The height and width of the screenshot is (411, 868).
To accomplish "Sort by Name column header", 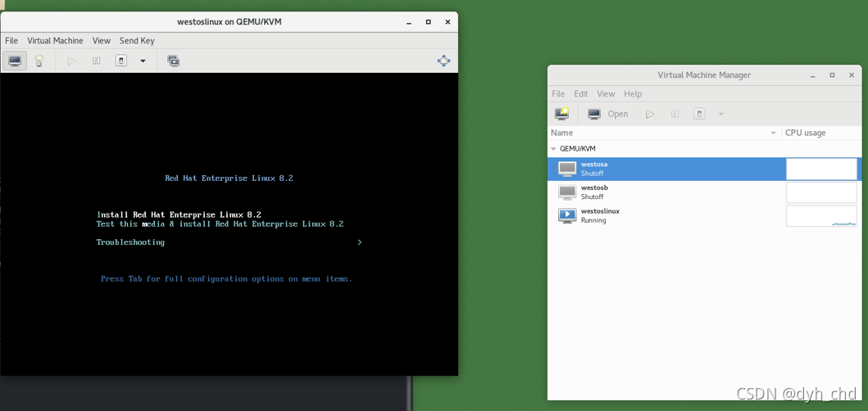I will tap(664, 133).
